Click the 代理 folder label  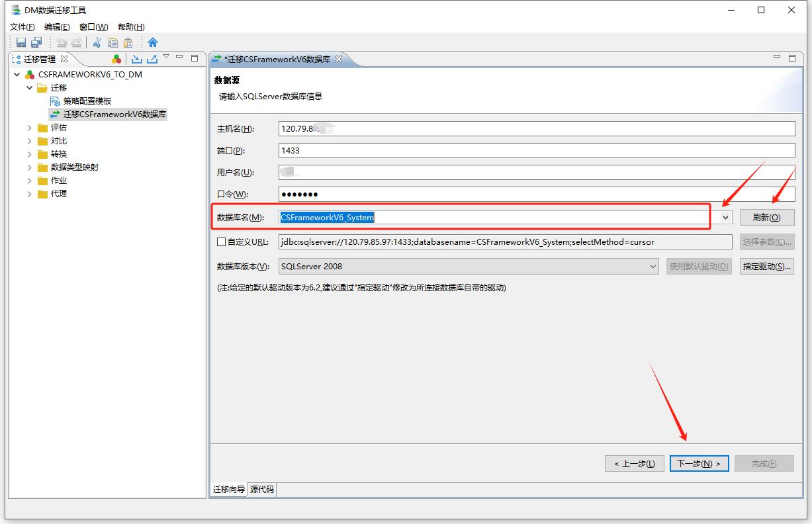pos(59,194)
